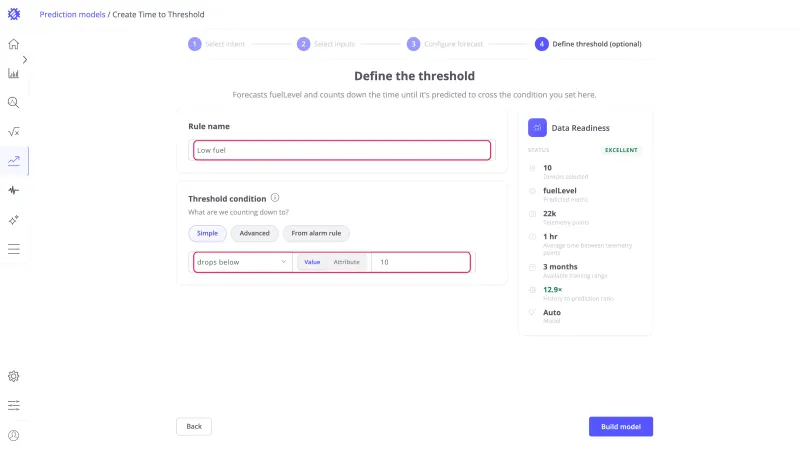Go to Prediction models breadcrumb link

click(x=72, y=14)
